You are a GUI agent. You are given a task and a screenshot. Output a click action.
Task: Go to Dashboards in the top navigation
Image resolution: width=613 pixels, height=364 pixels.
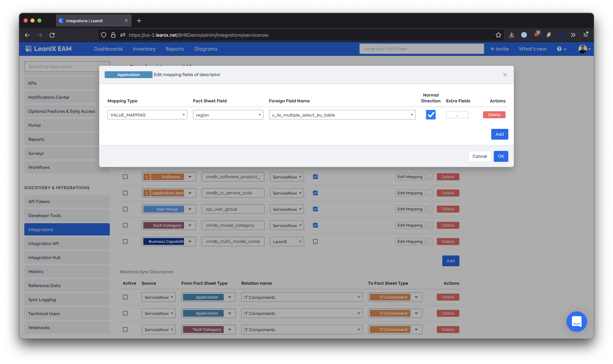pyautogui.click(x=108, y=49)
